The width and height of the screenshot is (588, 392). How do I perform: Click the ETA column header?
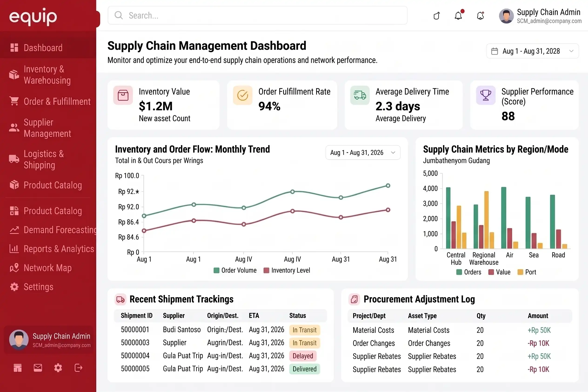[x=254, y=316]
